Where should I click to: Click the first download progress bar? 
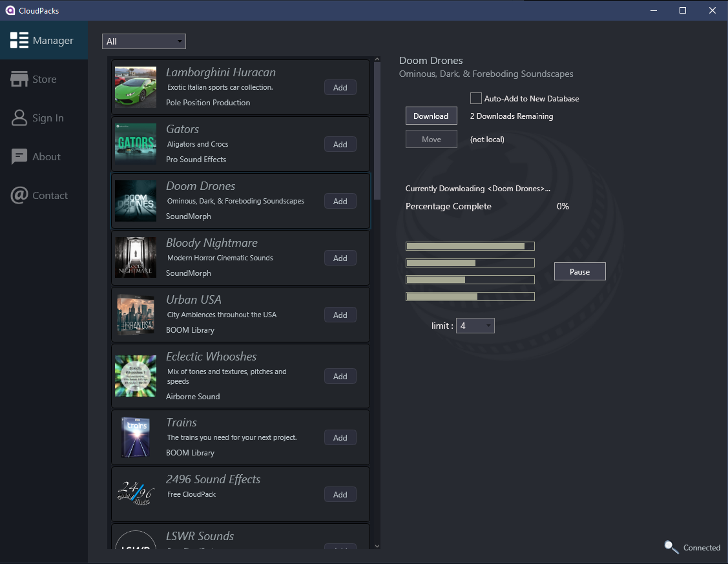pyautogui.click(x=470, y=246)
